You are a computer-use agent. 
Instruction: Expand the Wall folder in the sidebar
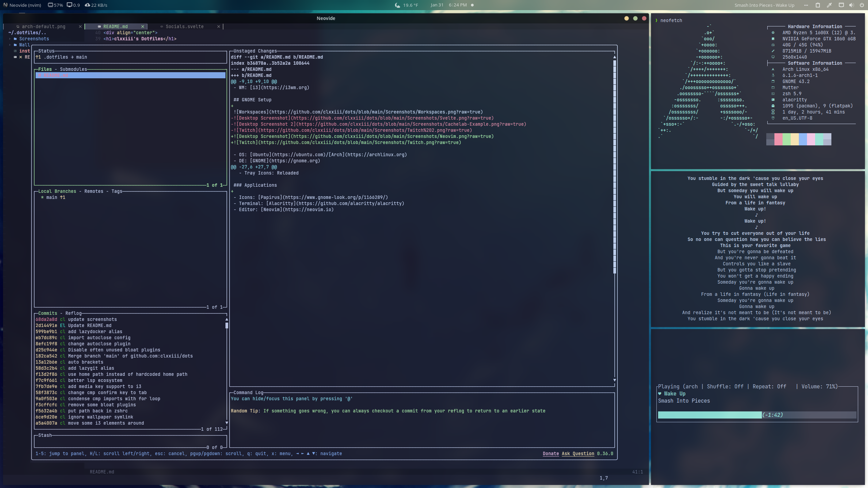point(9,45)
